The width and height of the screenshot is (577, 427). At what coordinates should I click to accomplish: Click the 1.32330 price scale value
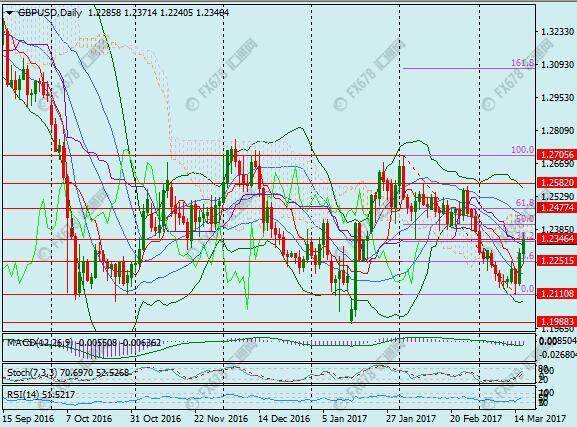click(557, 32)
